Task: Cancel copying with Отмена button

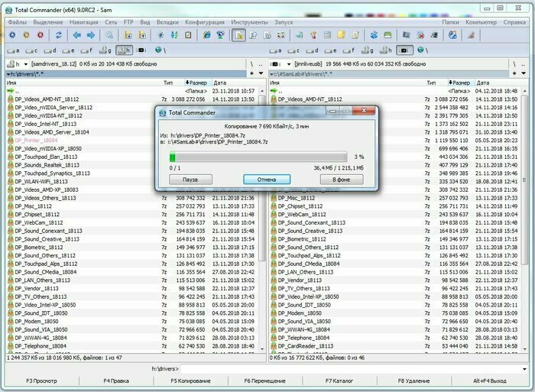Action: click(x=267, y=180)
